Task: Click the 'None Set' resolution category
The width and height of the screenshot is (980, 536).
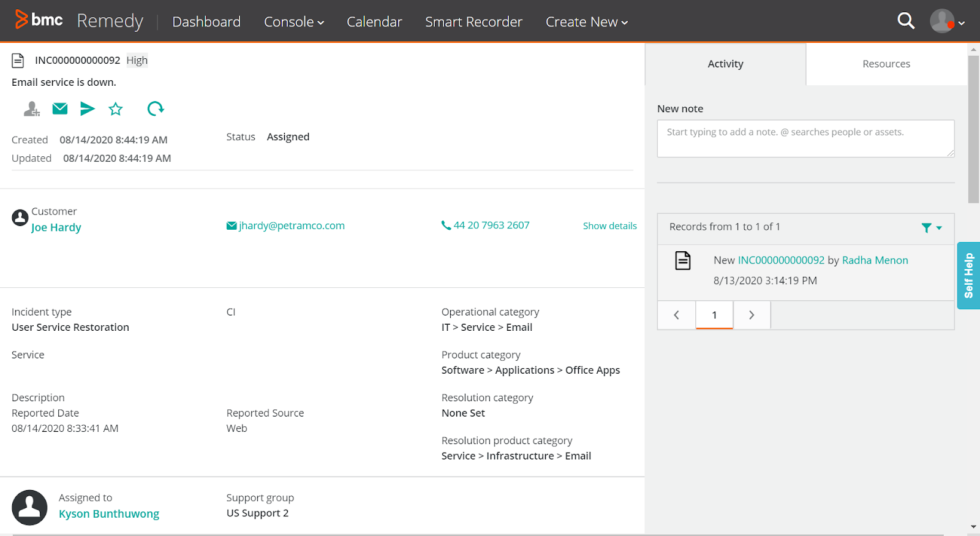Action: click(463, 413)
